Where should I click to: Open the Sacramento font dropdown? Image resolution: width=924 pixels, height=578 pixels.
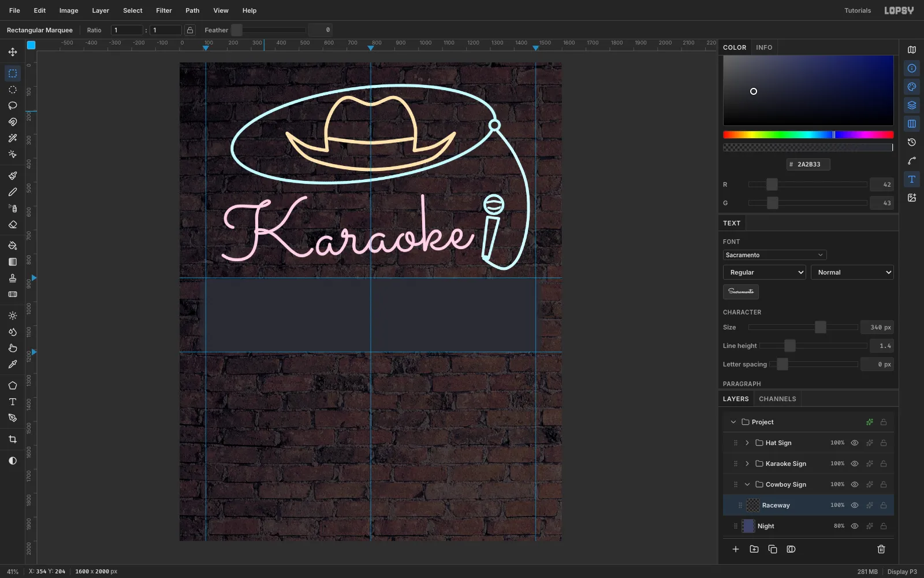(774, 255)
